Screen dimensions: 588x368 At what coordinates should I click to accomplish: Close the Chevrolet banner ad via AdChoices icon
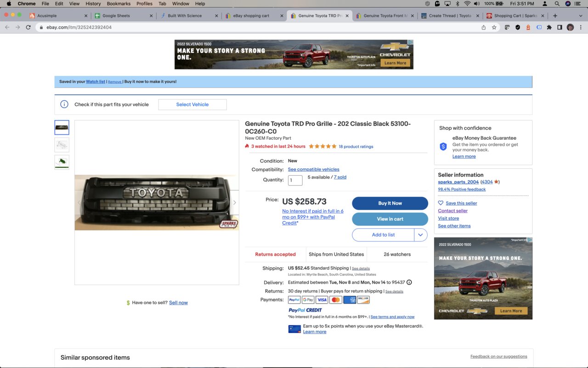[411, 42]
